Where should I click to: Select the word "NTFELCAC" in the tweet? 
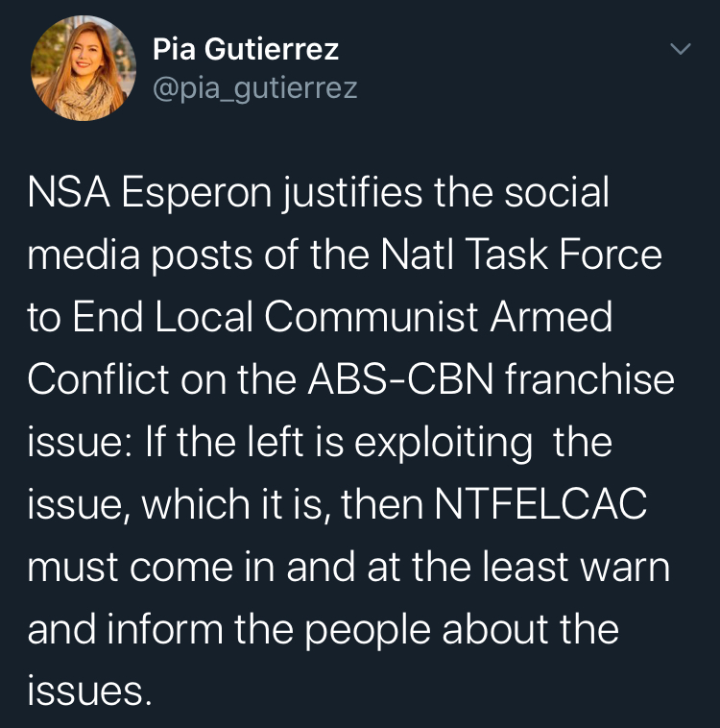point(540,505)
